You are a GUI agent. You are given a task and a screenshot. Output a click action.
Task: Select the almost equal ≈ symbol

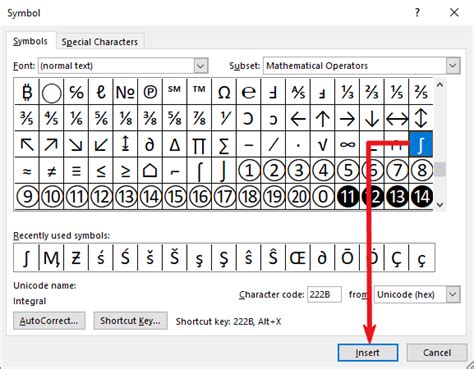pyautogui.click(x=27, y=171)
